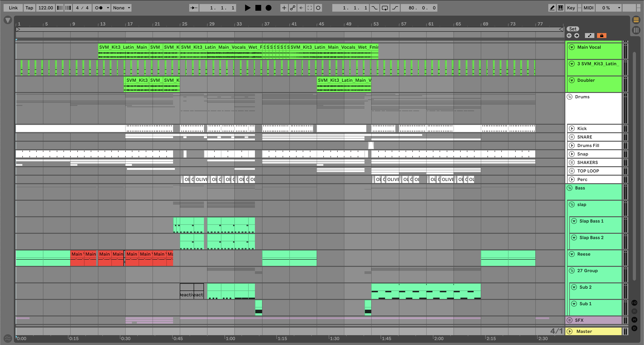Switch on MIDI Map Mode
The image size is (644, 345).
coord(588,8)
